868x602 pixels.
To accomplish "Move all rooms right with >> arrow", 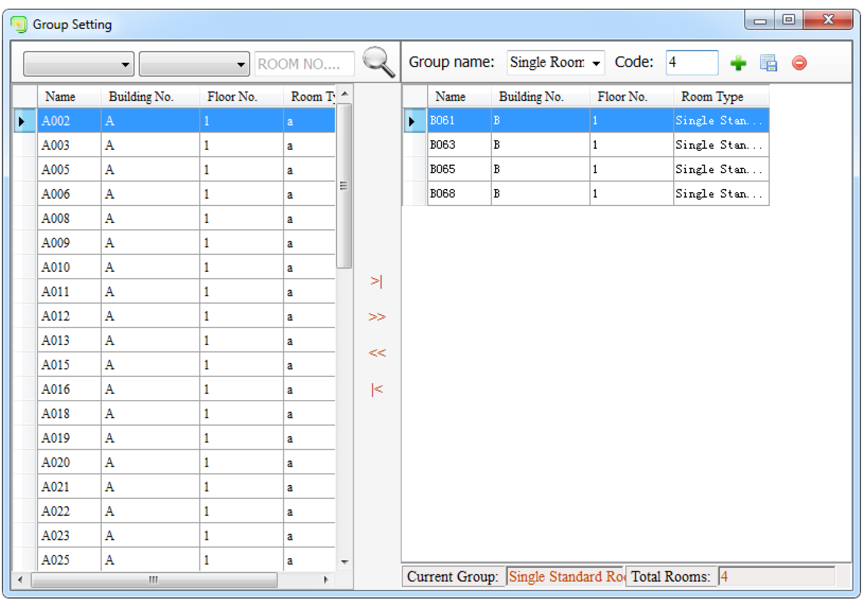I will [x=376, y=317].
